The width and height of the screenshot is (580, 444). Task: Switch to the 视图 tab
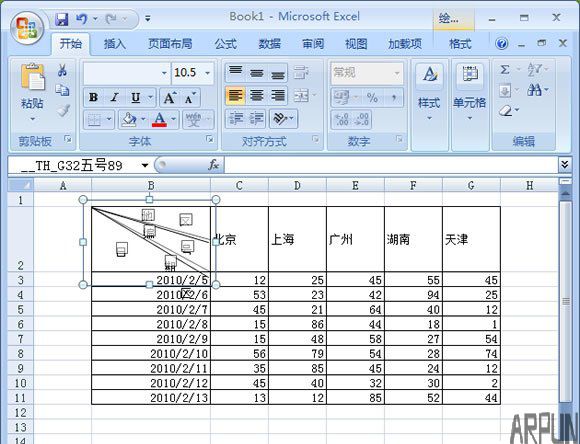[x=356, y=44]
